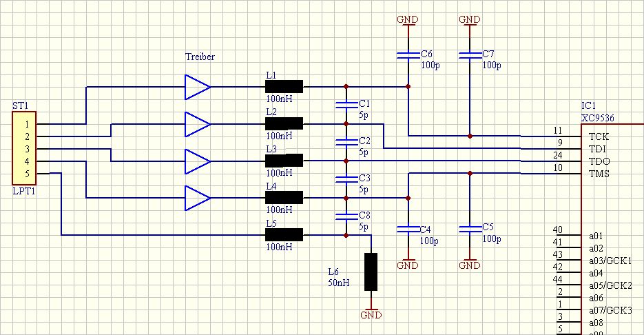Click the TMS pin label

599,174
